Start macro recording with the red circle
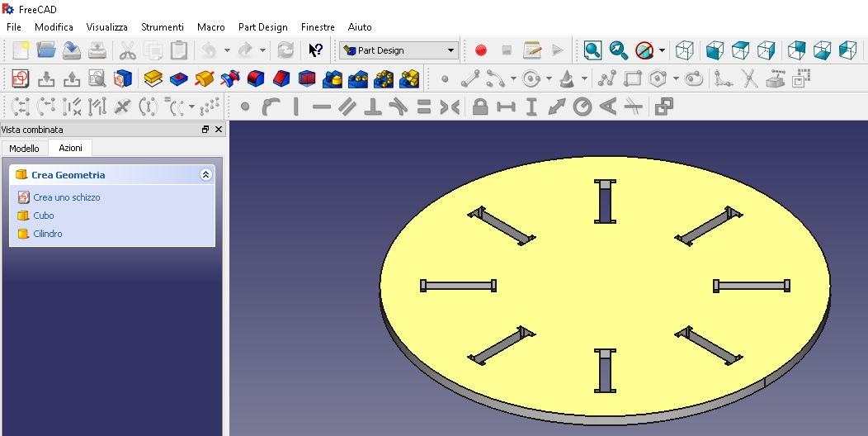 [481, 50]
